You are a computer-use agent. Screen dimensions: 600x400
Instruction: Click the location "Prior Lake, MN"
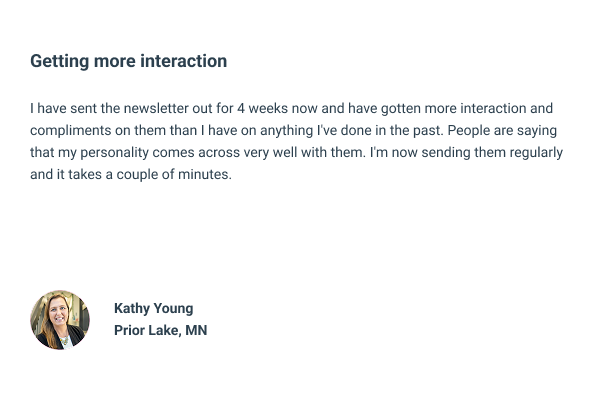[160, 330]
